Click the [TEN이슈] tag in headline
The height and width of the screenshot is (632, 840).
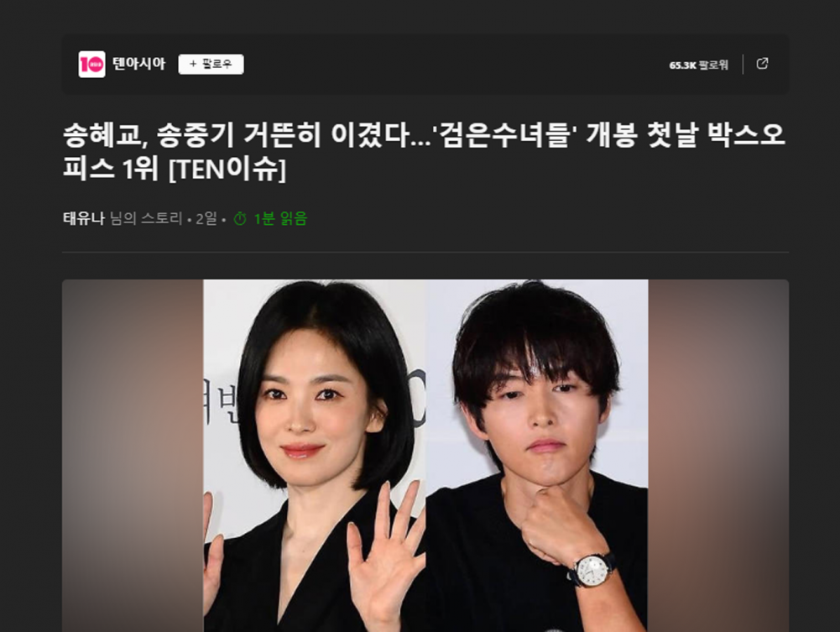[x=227, y=170]
